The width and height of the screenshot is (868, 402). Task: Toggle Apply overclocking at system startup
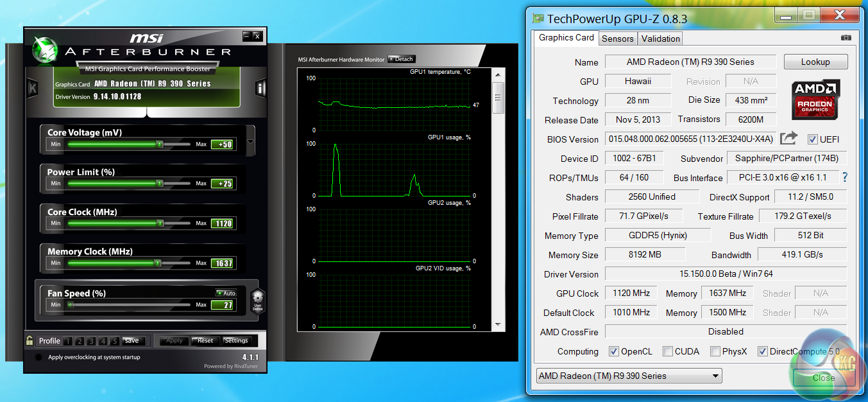pos(38,357)
